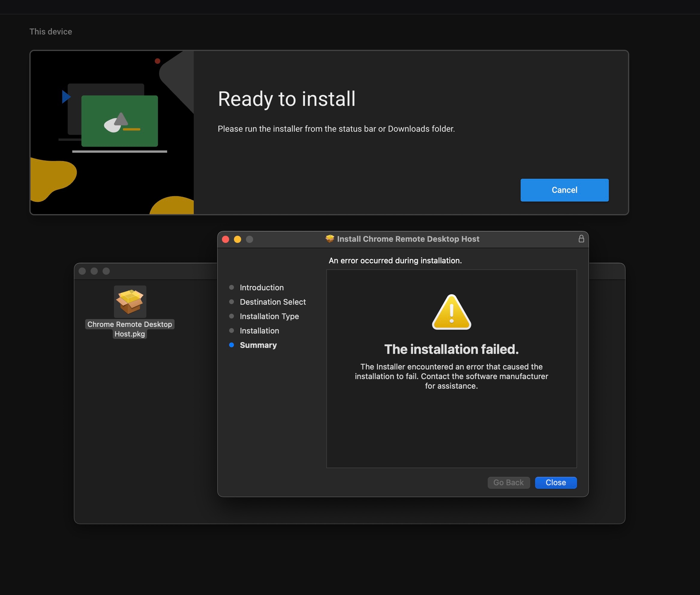Screen dimensions: 700x595
Task: Select the Summary step in sidebar
Action: 258,345
